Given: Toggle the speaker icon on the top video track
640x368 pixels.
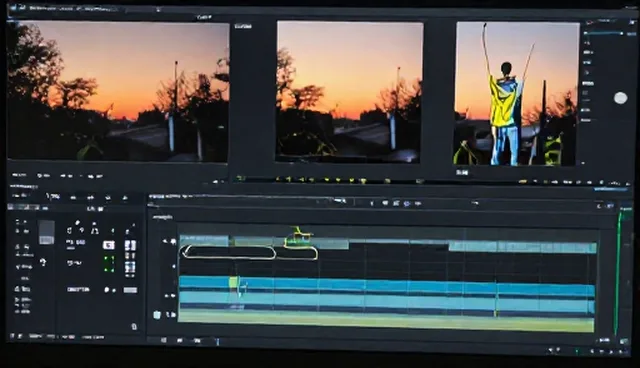Looking at the screenshot, I should (173, 241).
